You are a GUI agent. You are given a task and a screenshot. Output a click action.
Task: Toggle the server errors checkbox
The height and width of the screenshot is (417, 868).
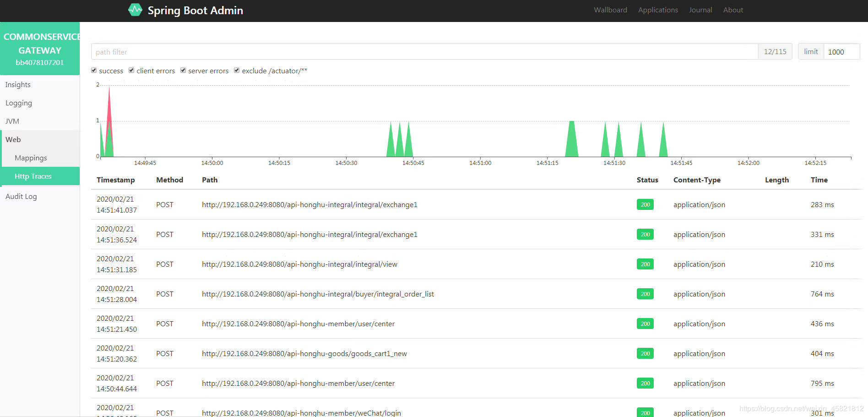click(183, 70)
